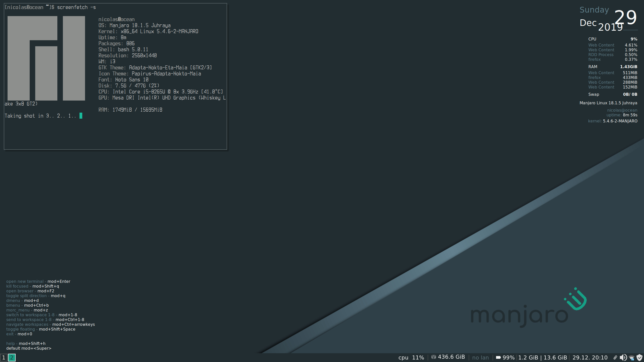Click the 'morc_menu - mod+z' hint
The width and height of the screenshot is (644, 362).
click(27, 310)
